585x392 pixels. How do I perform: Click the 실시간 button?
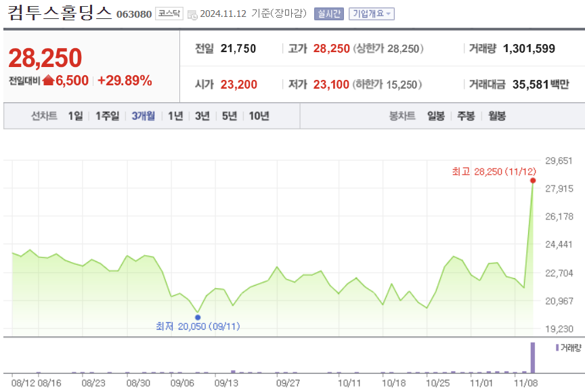tap(328, 14)
